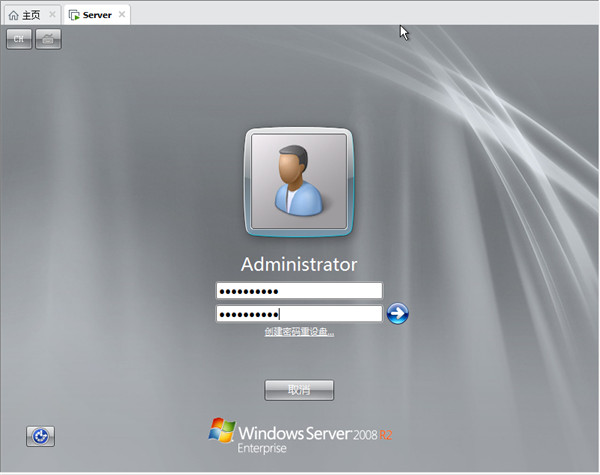Click the home icon on 主页 tab
600x475 pixels.
click(13, 15)
